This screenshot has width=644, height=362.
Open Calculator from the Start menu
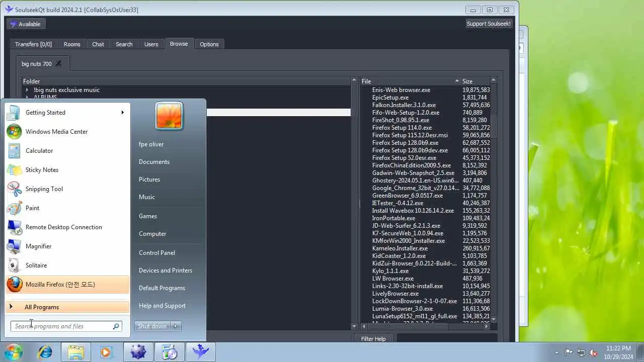(x=67, y=151)
